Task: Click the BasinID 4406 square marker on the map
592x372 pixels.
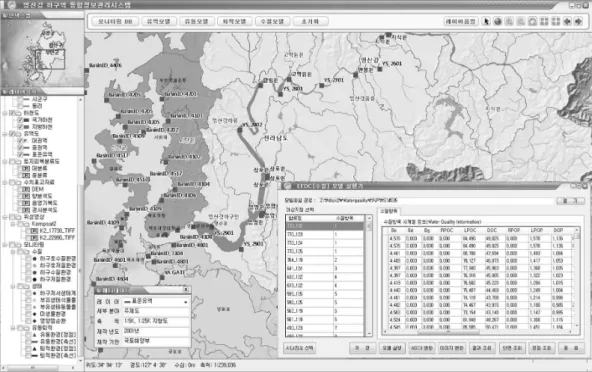Action: [86, 70]
